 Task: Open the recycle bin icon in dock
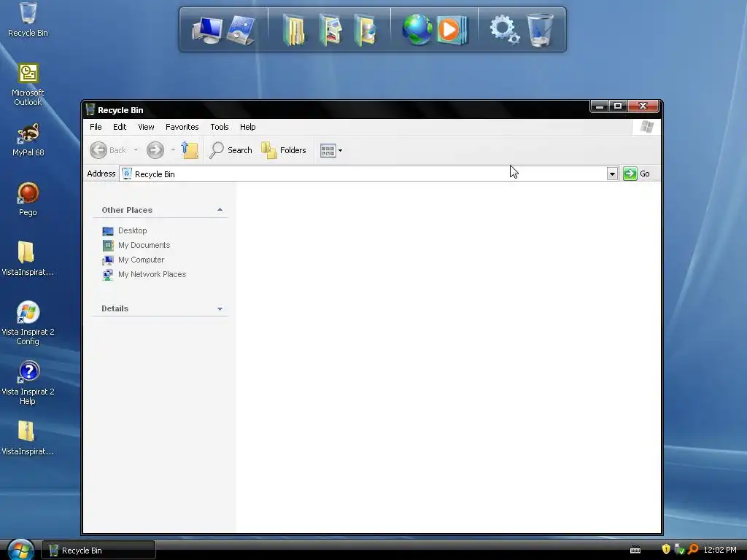(x=541, y=30)
